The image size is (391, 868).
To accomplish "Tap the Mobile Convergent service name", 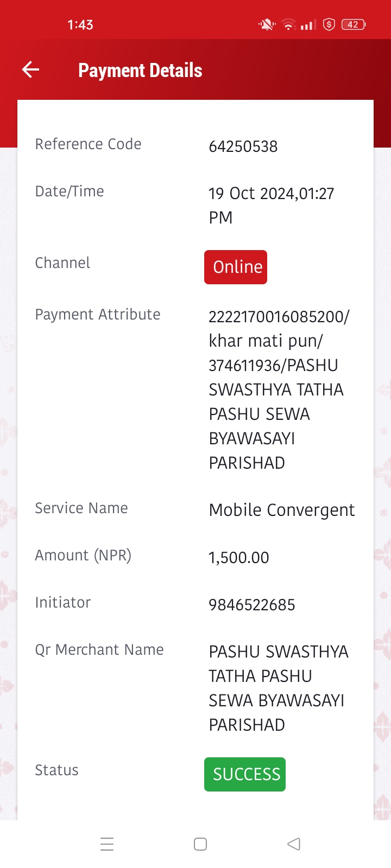I will click(282, 510).
